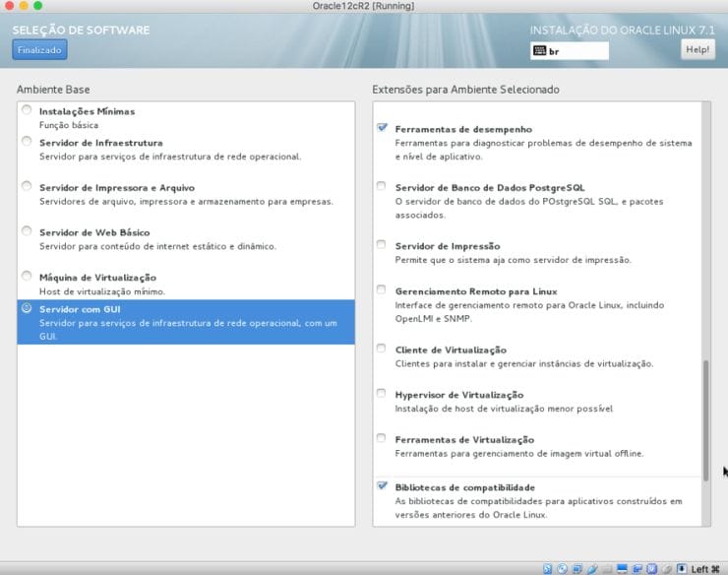728x575 pixels.
Task: Click purple V virtualization features indicator
Action: (652, 569)
